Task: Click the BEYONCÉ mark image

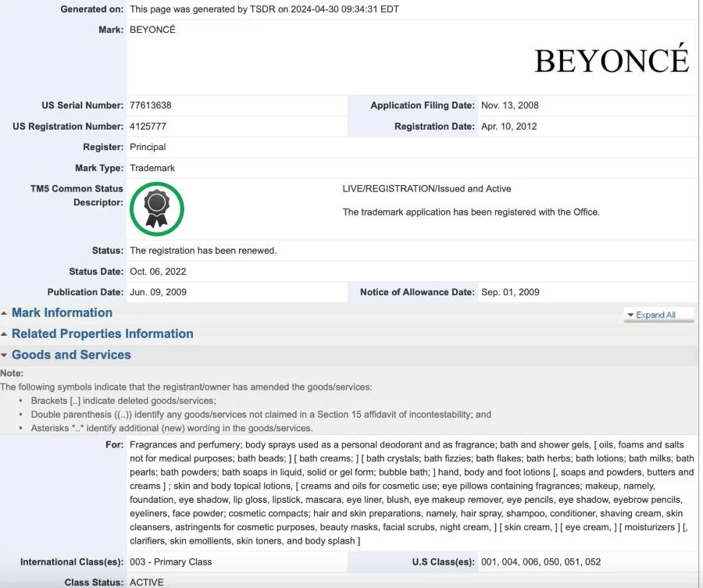Action: point(612,59)
